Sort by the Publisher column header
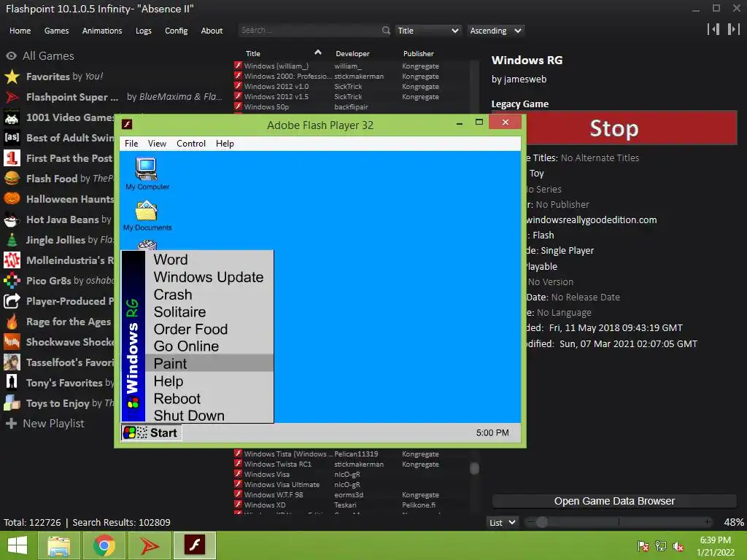Screen dimensions: 747x560 pos(418,54)
